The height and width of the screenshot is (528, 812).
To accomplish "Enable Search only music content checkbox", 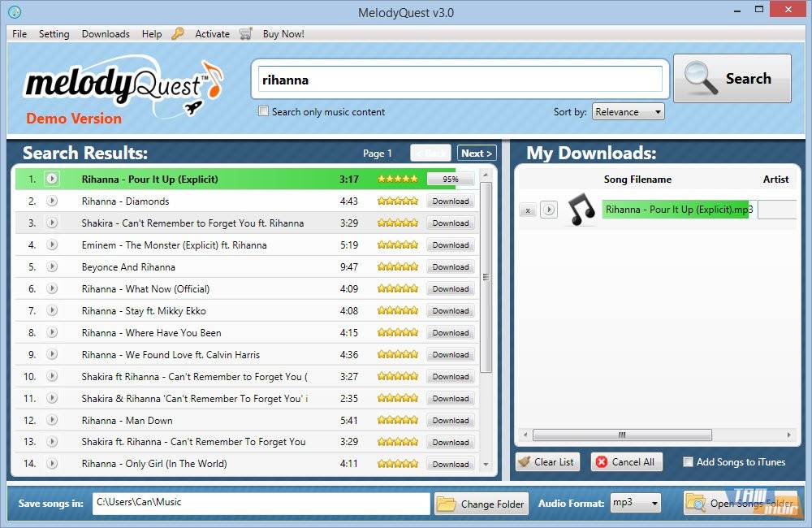I will [263, 111].
